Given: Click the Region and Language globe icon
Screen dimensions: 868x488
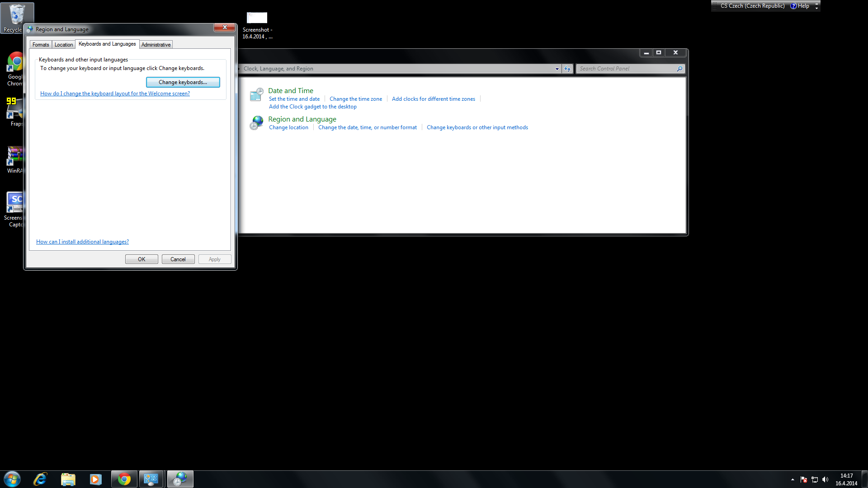Looking at the screenshot, I should pos(256,122).
